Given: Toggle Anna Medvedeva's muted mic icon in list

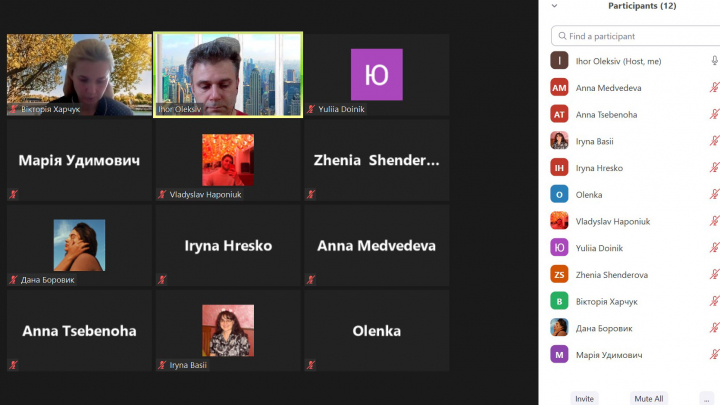Looking at the screenshot, I should (714, 87).
